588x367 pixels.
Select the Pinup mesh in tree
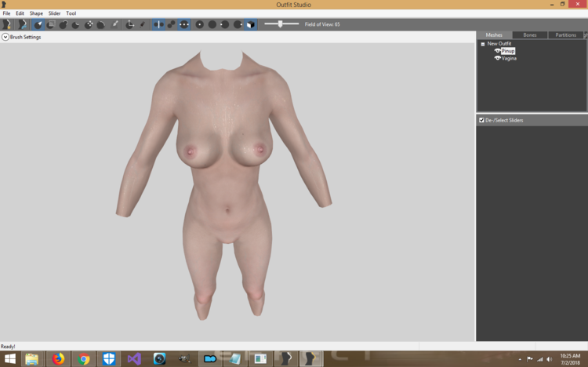pos(508,51)
